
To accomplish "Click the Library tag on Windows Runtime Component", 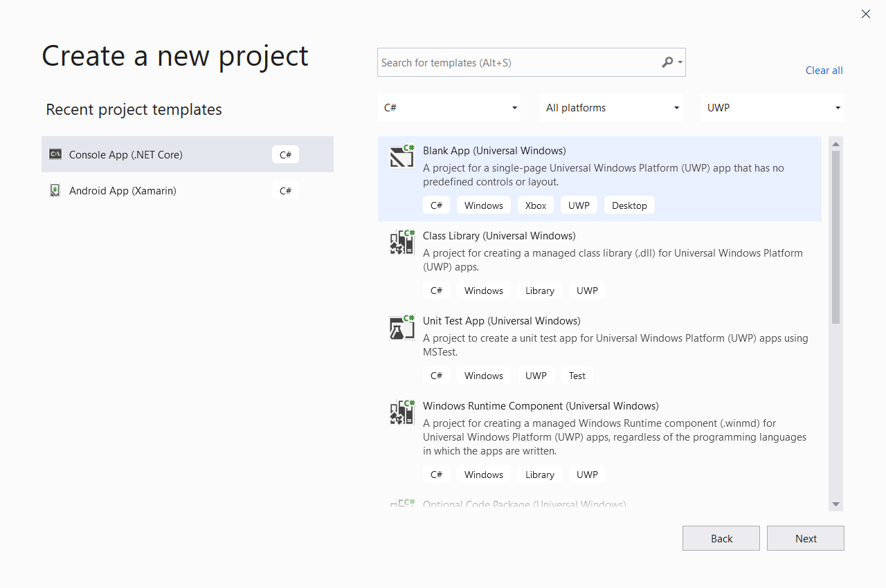I will [x=540, y=475].
